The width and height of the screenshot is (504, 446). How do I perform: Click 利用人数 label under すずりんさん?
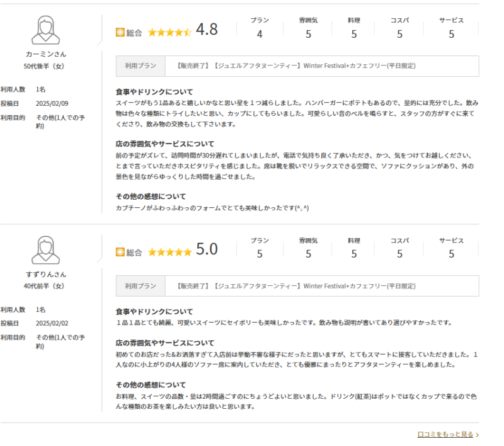13,309
